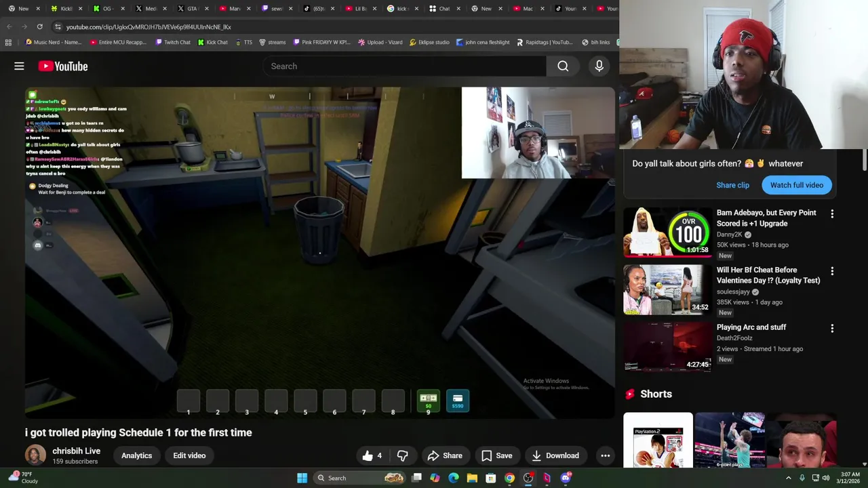Click the magnifier search button
Viewport: 868px width, 488px height.
click(563, 66)
